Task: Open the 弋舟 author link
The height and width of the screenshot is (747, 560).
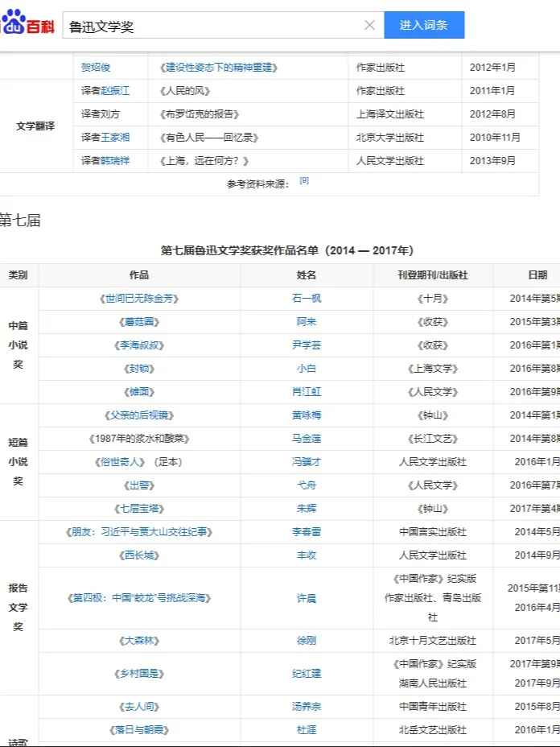Action: click(307, 485)
